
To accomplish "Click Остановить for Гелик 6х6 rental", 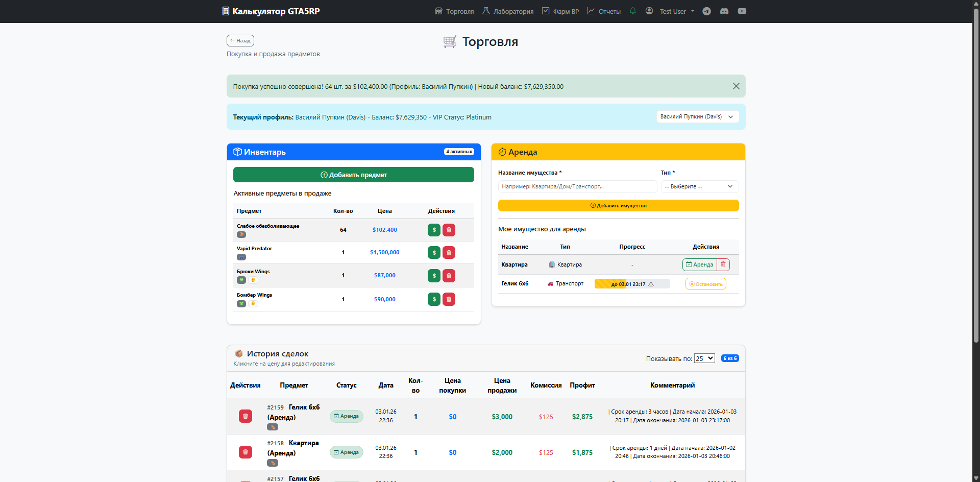I will 706,284.
